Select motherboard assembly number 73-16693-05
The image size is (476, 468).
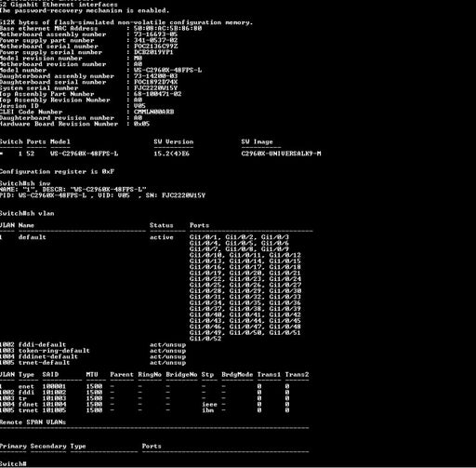coord(155,34)
